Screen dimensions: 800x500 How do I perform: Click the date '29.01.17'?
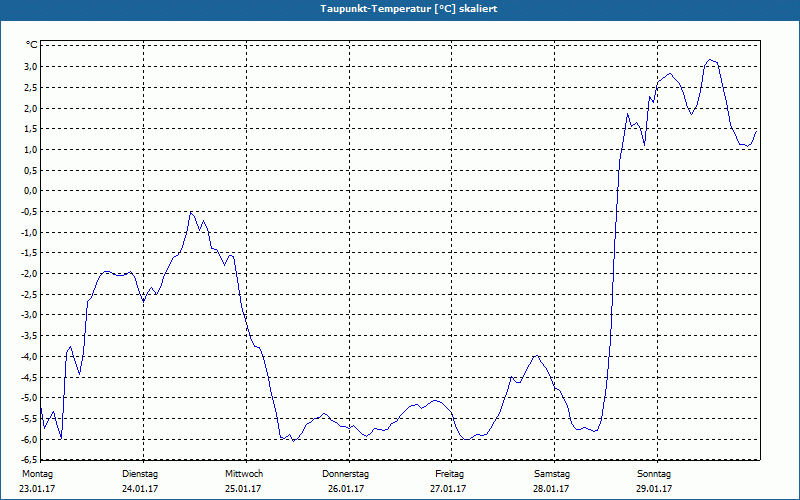(x=654, y=489)
